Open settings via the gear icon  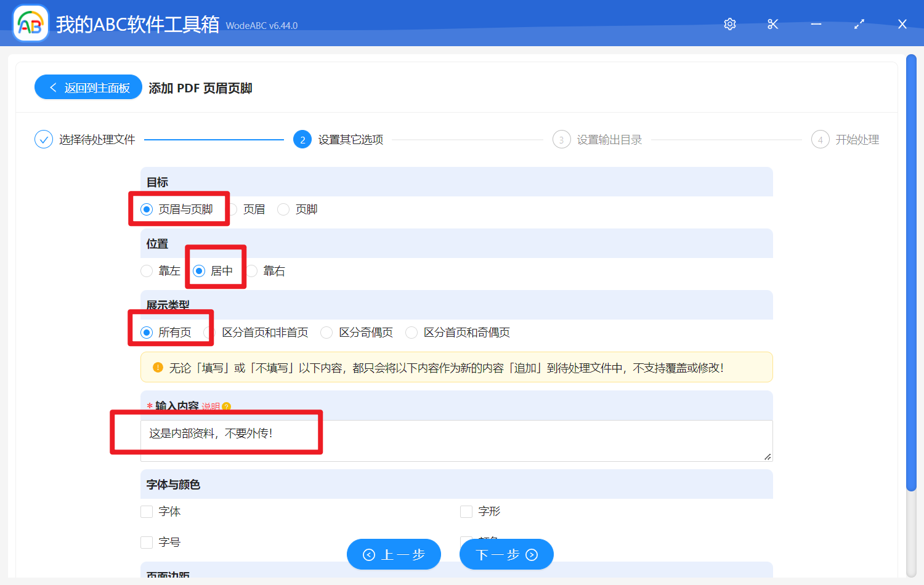(x=730, y=24)
